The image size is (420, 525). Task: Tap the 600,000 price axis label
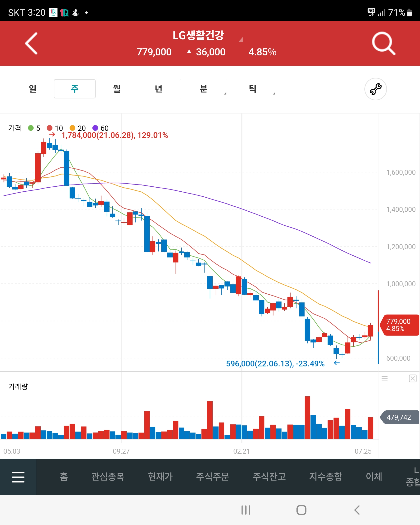click(398, 358)
